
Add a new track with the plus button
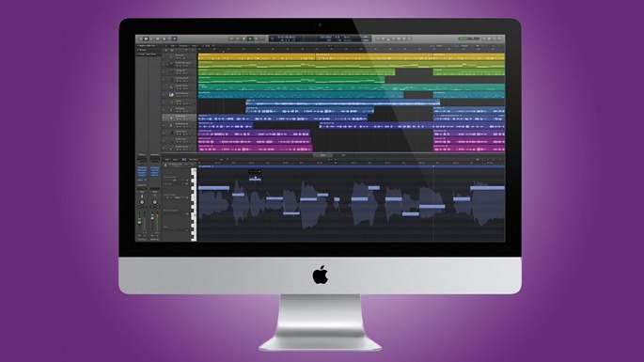tap(165, 50)
